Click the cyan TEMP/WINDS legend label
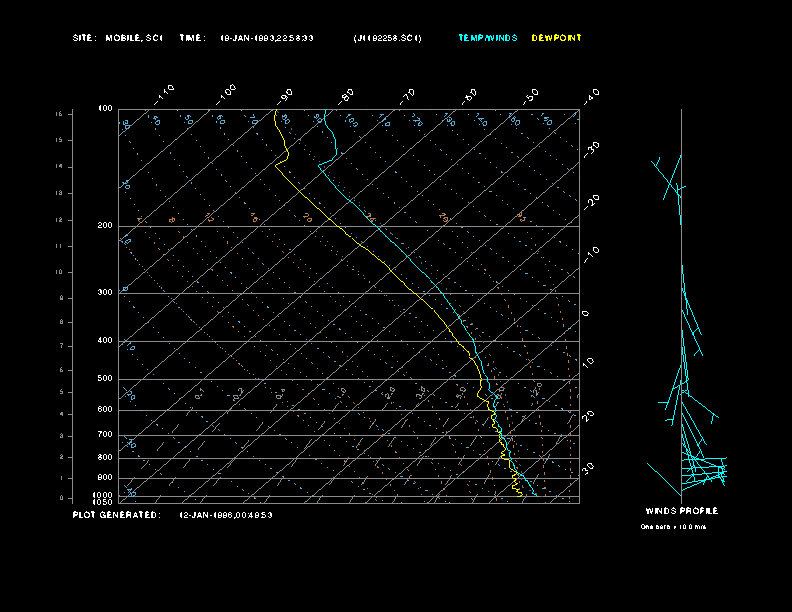Screen dimensions: 792x612 click(488, 38)
